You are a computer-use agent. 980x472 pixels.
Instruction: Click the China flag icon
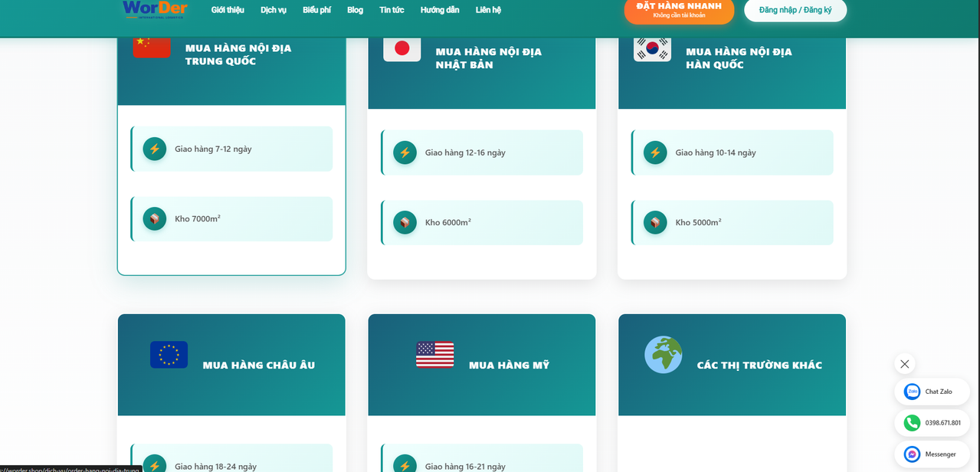click(x=152, y=46)
